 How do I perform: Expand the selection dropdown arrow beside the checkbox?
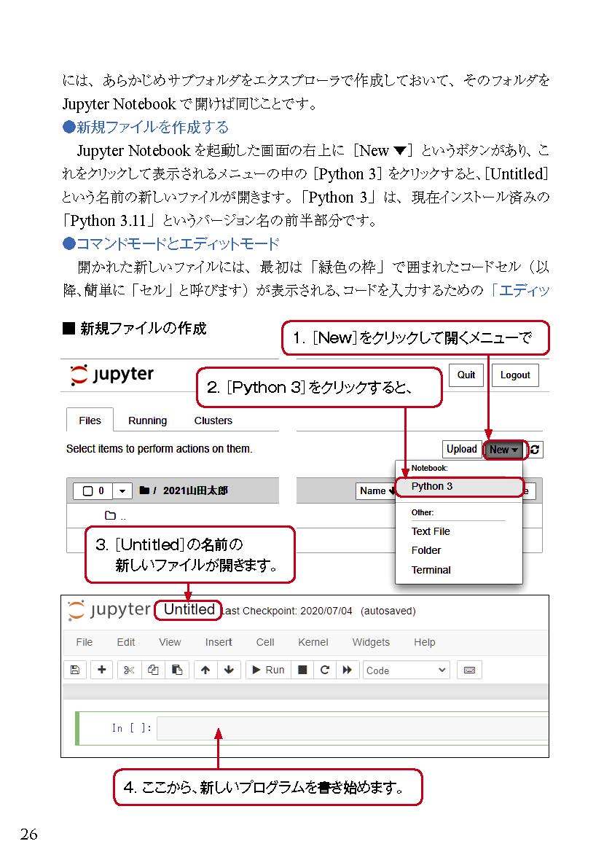(122, 491)
